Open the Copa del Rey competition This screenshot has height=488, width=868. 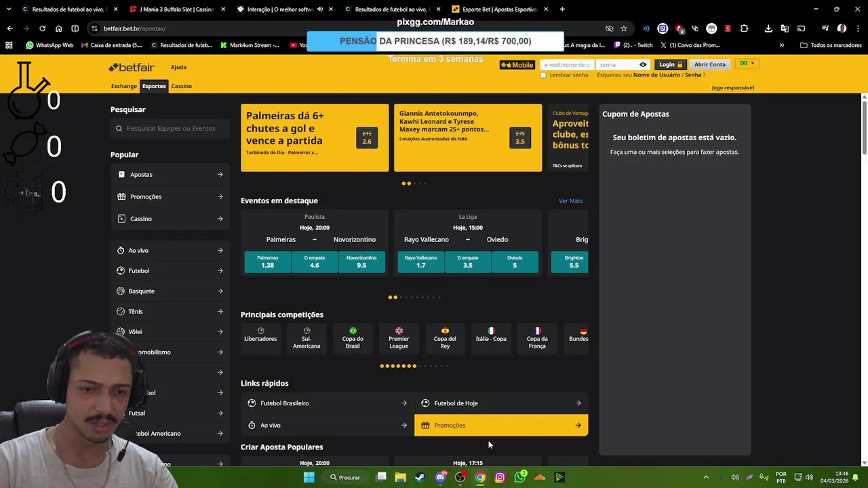click(445, 338)
